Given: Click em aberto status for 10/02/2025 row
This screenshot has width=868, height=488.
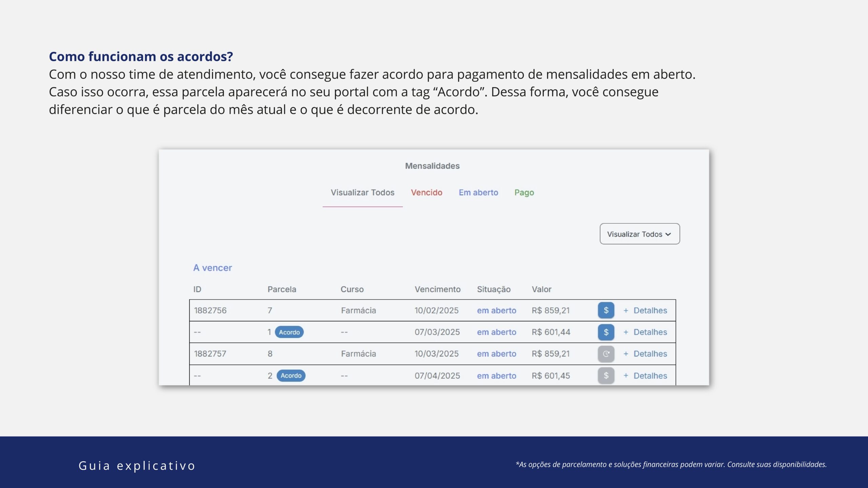Looking at the screenshot, I should tap(496, 310).
